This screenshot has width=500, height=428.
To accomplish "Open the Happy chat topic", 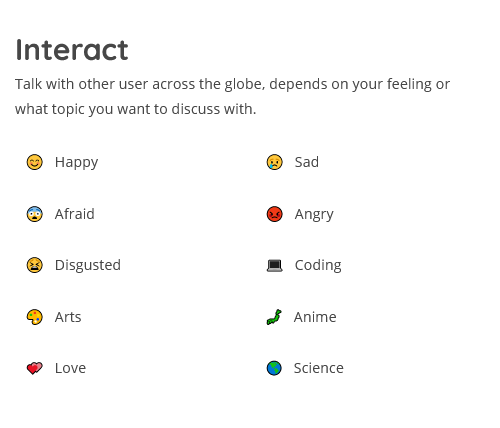I will tap(76, 163).
